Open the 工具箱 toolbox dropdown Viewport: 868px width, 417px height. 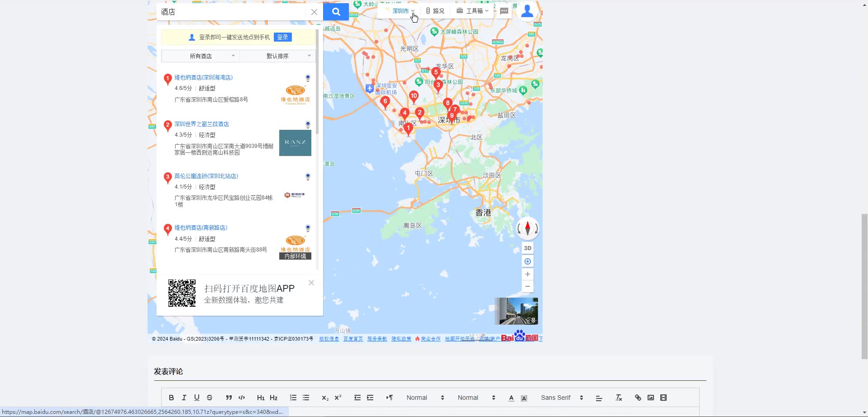click(x=472, y=11)
